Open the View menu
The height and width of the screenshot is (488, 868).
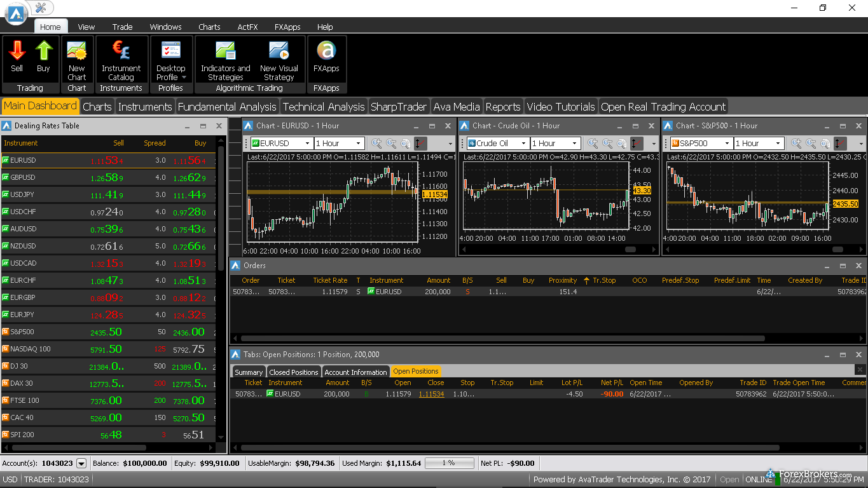click(x=86, y=27)
